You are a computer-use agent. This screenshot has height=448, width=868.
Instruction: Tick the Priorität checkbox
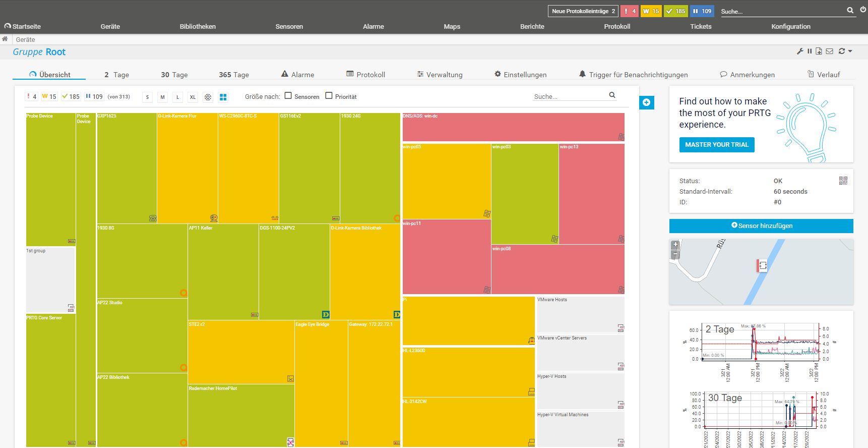pos(329,96)
